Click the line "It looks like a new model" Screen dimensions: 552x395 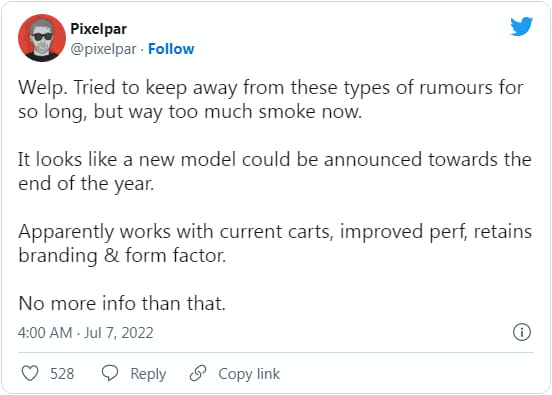(275, 159)
